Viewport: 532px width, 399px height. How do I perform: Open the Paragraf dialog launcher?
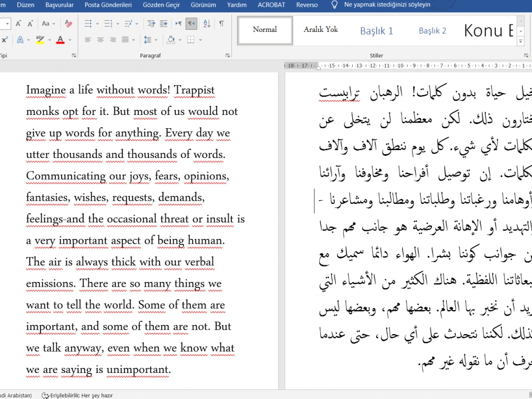click(x=228, y=55)
